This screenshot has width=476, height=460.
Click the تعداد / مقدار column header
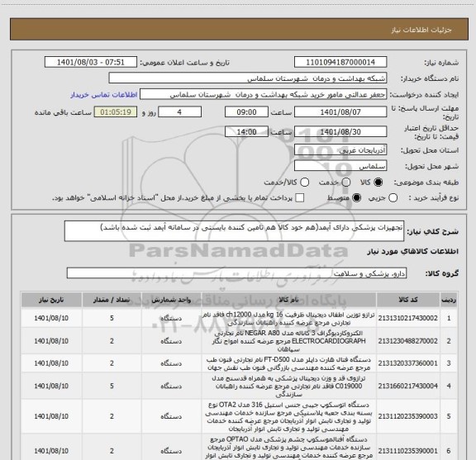click(x=112, y=300)
